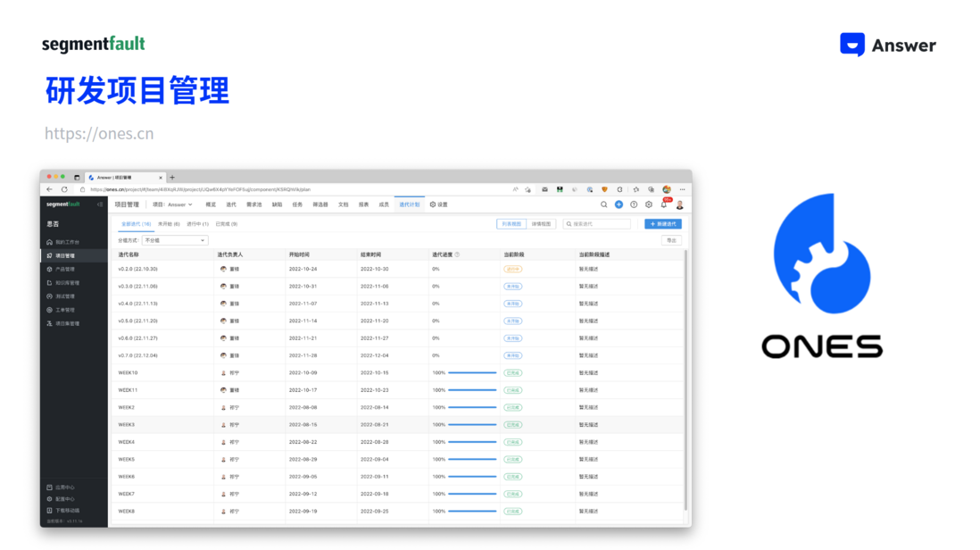Open 我的工作台 in the sidebar

point(63,242)
